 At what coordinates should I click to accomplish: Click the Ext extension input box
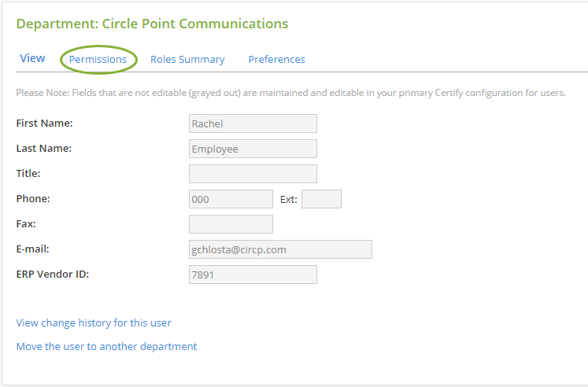tap(321, 199)
